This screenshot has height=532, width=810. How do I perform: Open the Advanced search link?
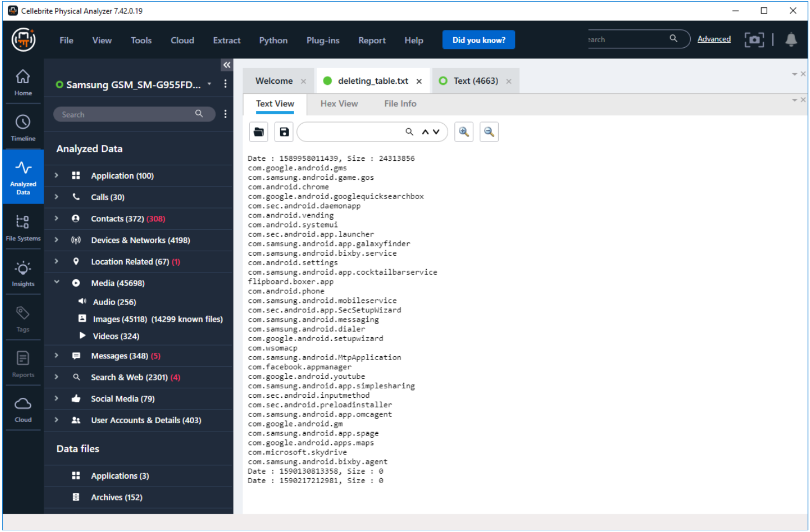click(x=714, y=39)
